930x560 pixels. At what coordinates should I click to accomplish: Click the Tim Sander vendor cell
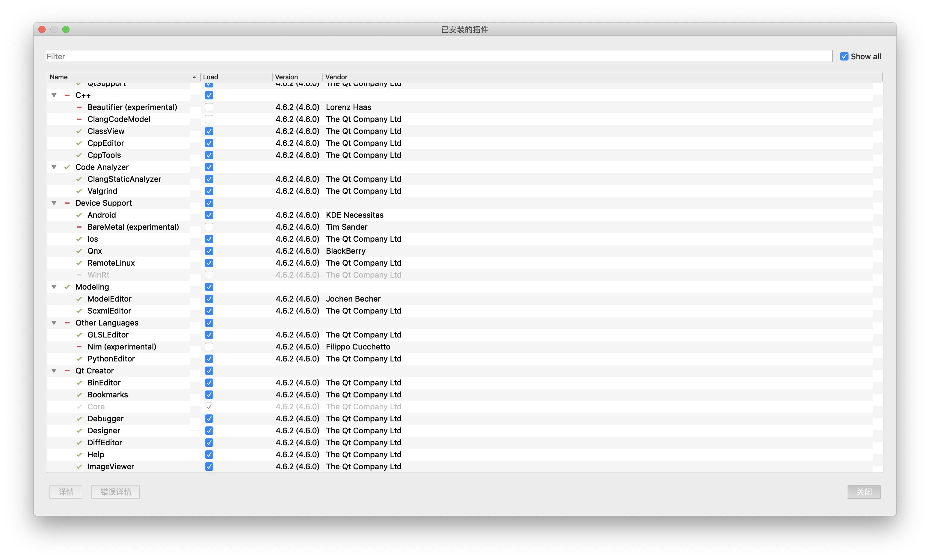[346, 227]
